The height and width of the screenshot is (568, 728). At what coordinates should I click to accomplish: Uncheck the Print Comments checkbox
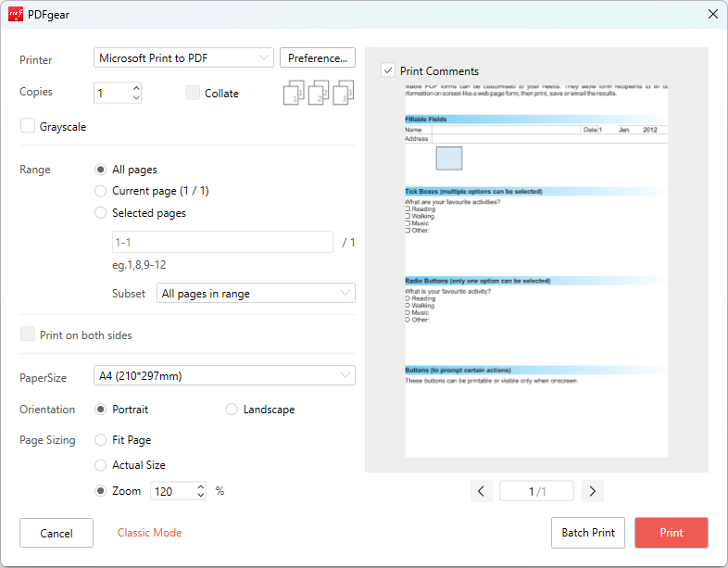[388, 70]
